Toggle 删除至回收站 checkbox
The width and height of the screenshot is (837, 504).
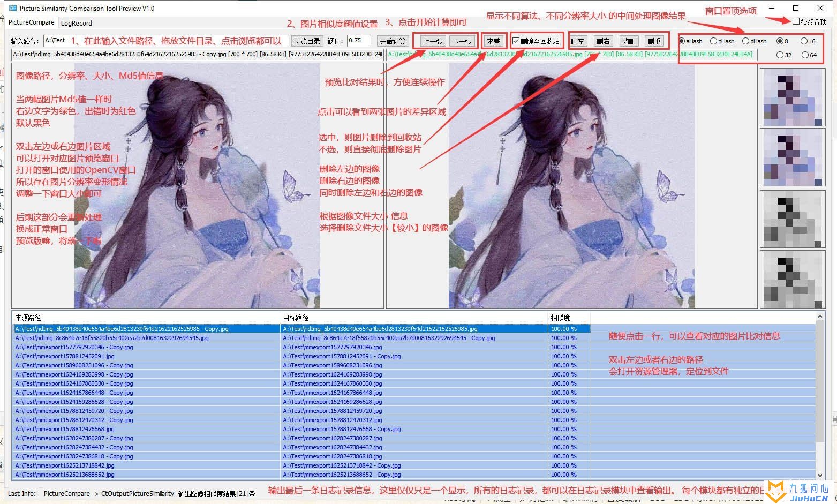536,41
